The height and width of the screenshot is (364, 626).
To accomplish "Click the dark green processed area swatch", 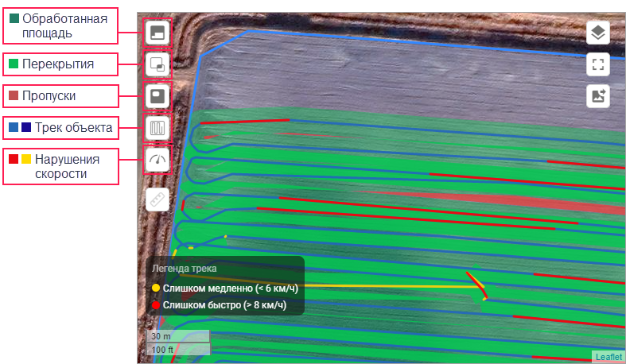I will [x=14, y=18].
